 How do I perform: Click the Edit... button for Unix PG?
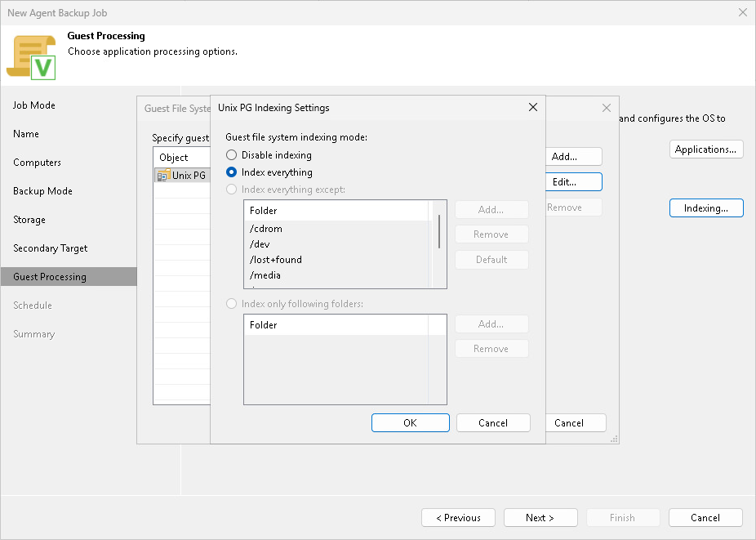click(574, 182)
